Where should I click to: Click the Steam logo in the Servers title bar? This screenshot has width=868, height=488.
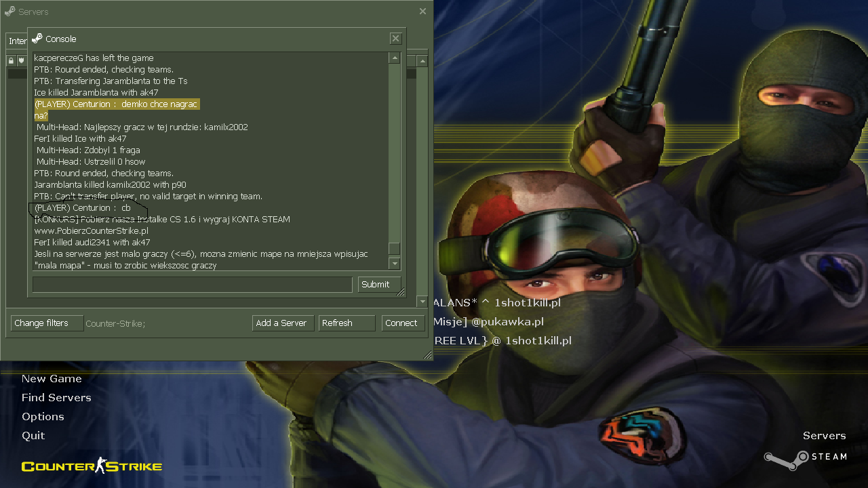pyautogui.click(x=9, y=12)
